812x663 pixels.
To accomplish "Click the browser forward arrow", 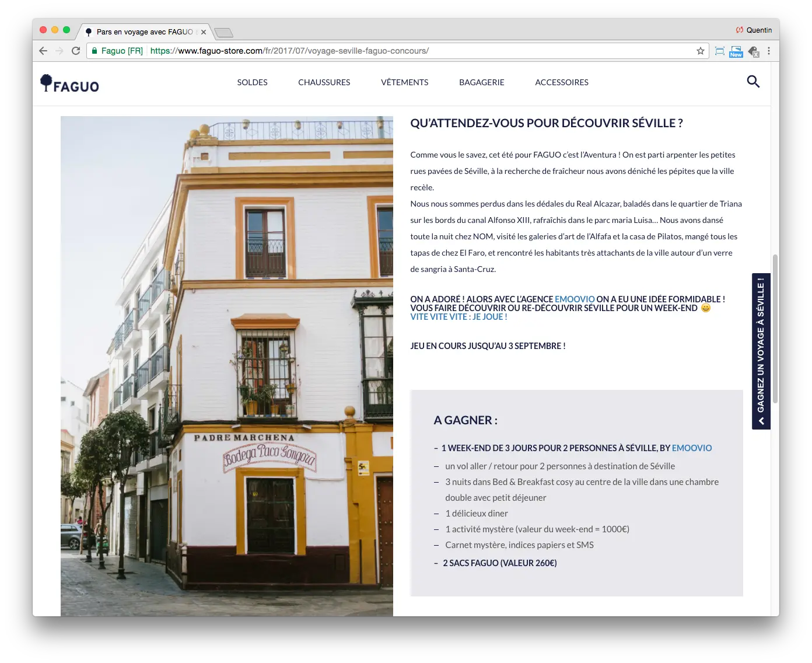I will point(59,51).
